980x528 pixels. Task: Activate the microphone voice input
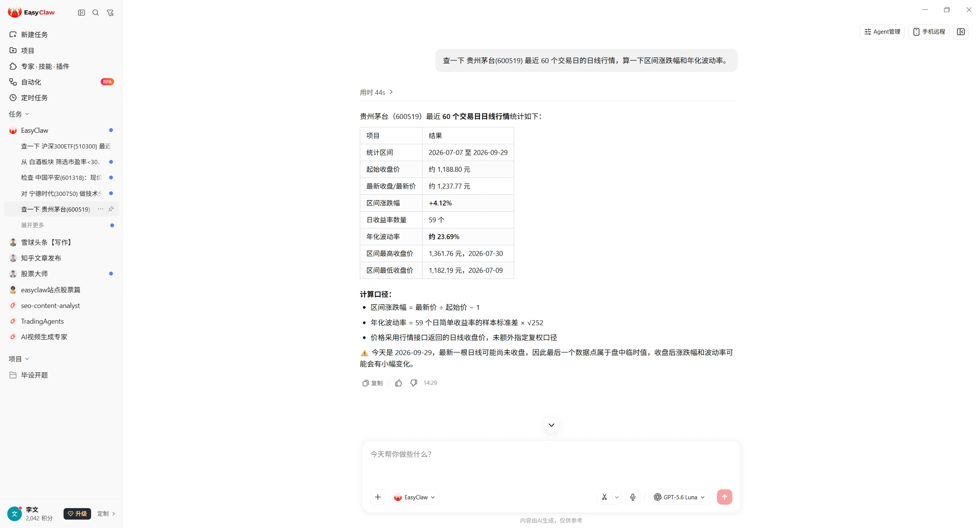(x=633, y=497)
